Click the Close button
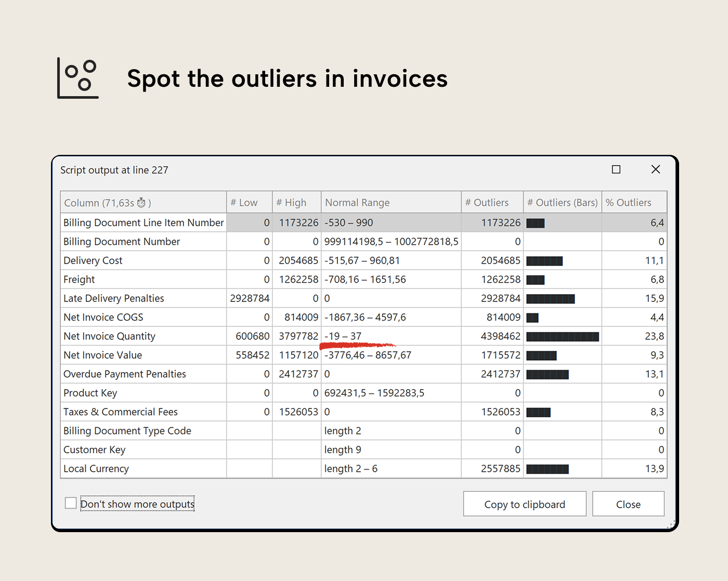The height and width of the screenshot is (581, 728). (x=628, y=504)
